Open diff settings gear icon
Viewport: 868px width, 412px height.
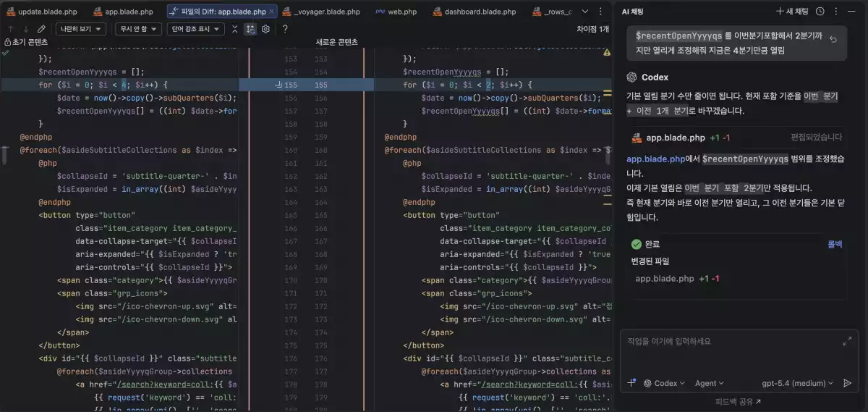pyautogui.click(x=266, y=29)
